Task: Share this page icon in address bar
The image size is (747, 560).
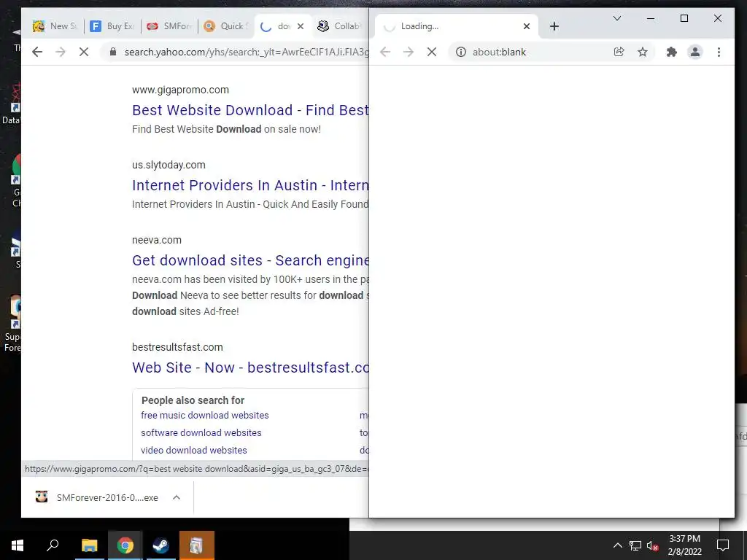Action: point(619,52)
